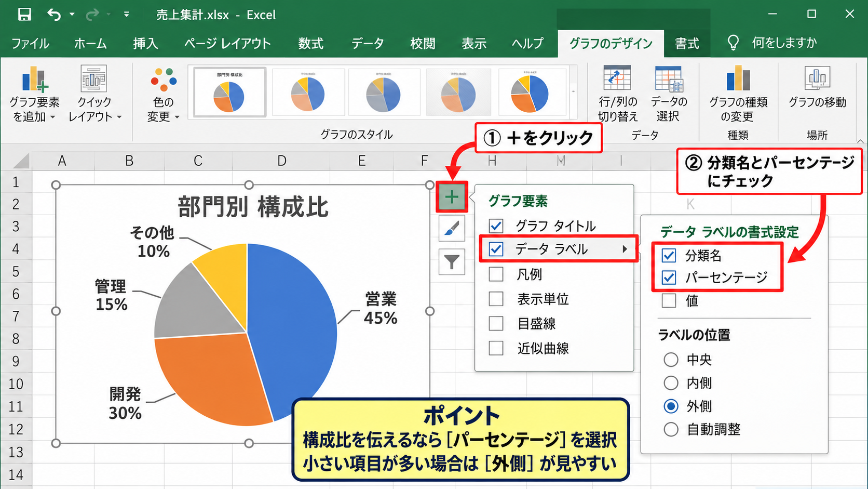This screenshot has width=868, height=489.
Task: Select 自動調整 label position
Action: [x=671, y=429]
